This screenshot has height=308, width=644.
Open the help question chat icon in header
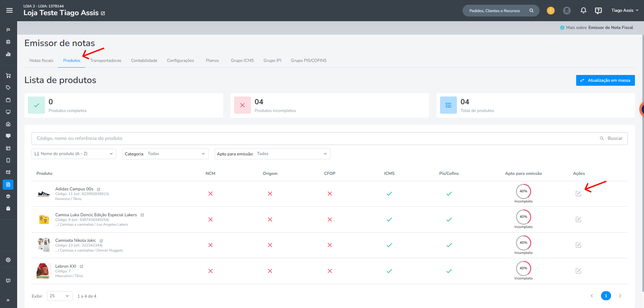click(598, 10)
